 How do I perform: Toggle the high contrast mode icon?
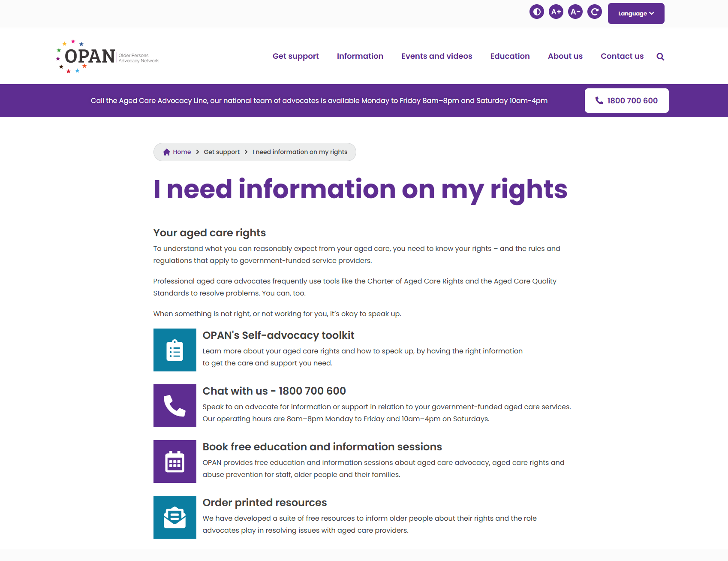click(x=536, y=12)
